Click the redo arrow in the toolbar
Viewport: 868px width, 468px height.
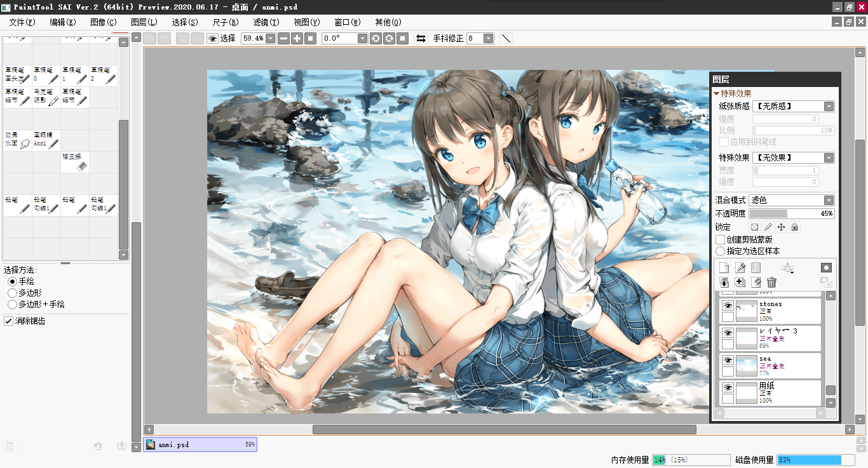(164, 38)
